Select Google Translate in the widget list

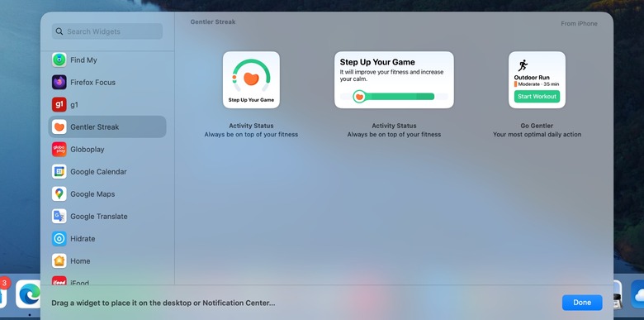[99, 216]
